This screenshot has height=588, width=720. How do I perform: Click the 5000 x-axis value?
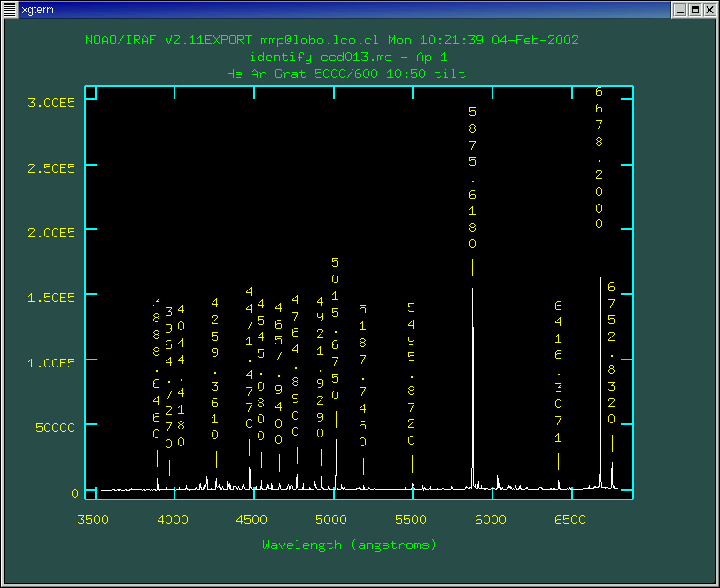tap(331, 520)
